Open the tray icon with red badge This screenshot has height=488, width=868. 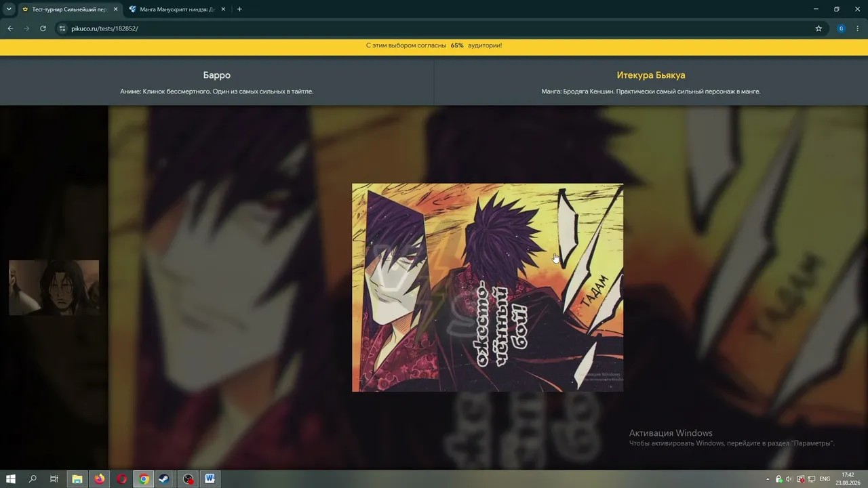click(x=801, y=479)
